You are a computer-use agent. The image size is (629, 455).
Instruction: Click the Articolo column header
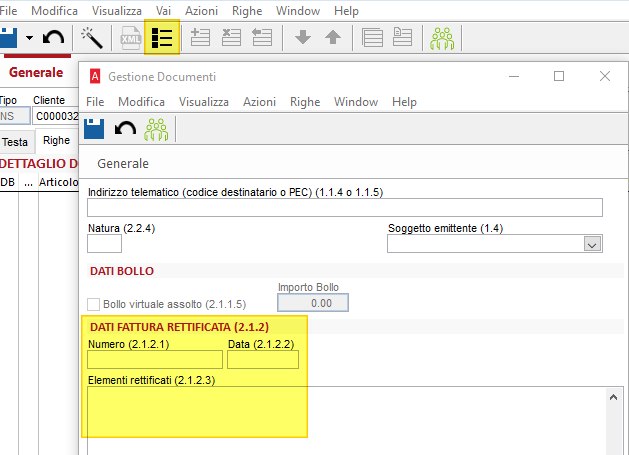pyautogui.click(x=59, y=182)
